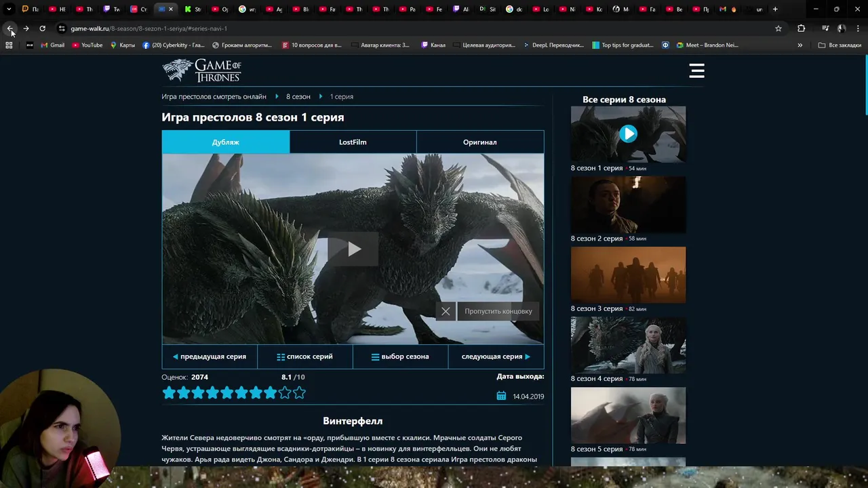The height and width of the screenshot is (488, 868).
Task: Open the Карты bookmark
Action: pos(123,45)
